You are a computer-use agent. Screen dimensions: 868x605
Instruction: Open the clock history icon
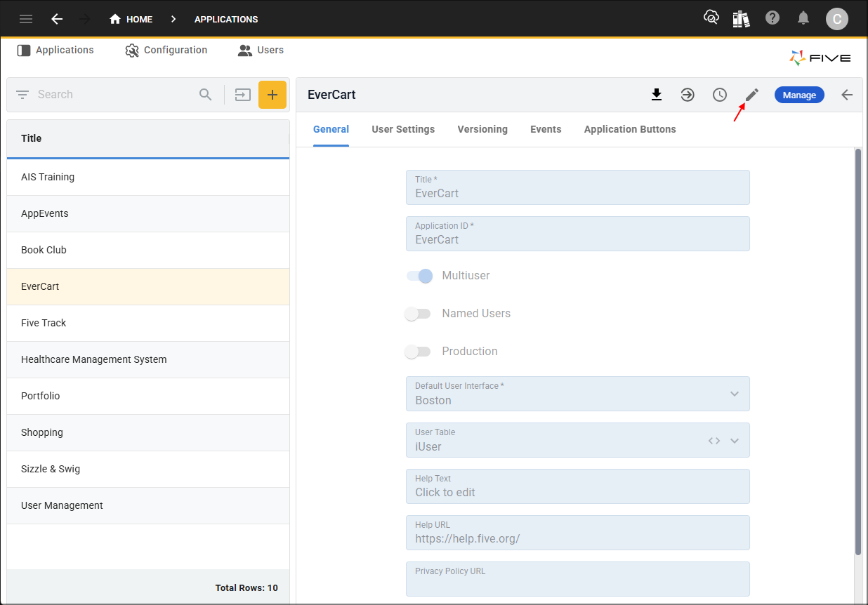pos(720,95)
